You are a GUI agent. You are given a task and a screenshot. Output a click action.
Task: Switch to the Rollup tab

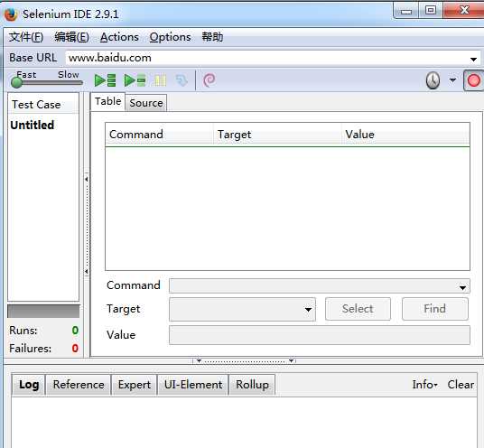coord(252,385)
